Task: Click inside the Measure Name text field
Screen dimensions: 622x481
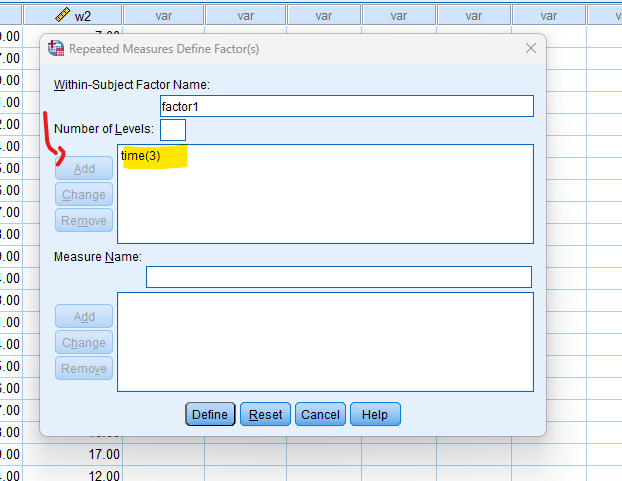Action: [339, 277]
